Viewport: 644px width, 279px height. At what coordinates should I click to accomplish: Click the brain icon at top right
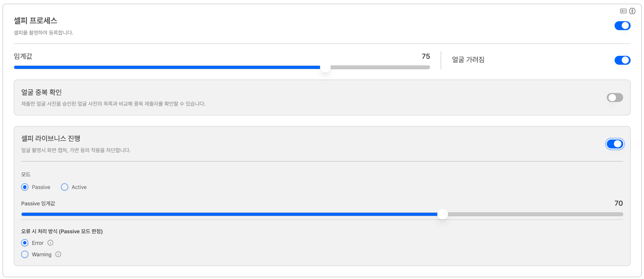(632, 11)
